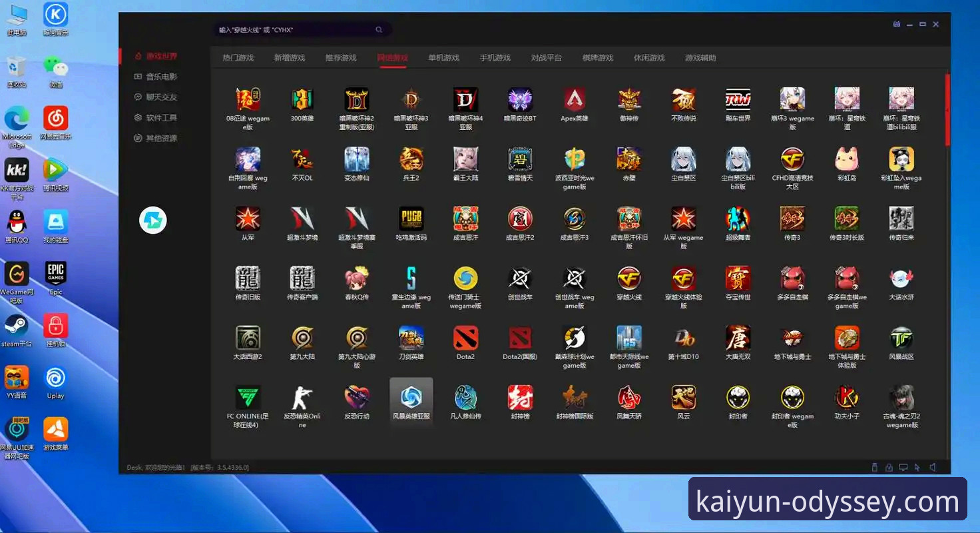Switch to 单机游戏 tab
The image size is (980, 533).
(444, 58)
